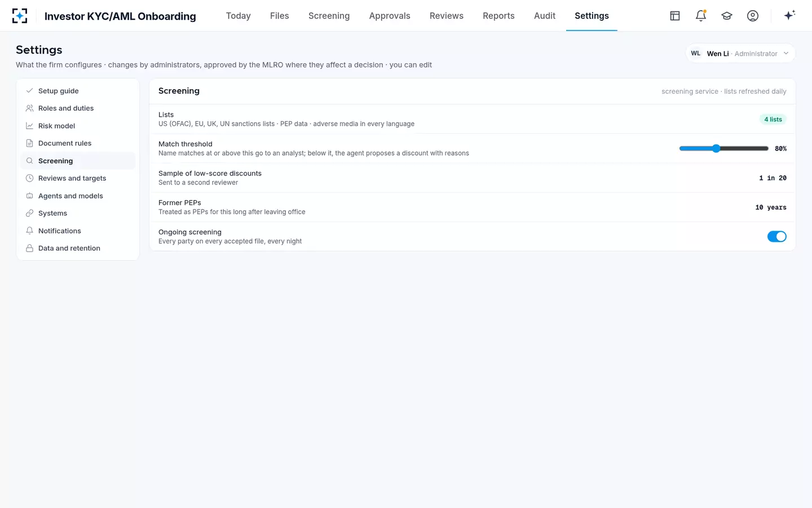Screen dimensions: 812x508
Task: Open the user account circle icon
Action: coord(753,16)
